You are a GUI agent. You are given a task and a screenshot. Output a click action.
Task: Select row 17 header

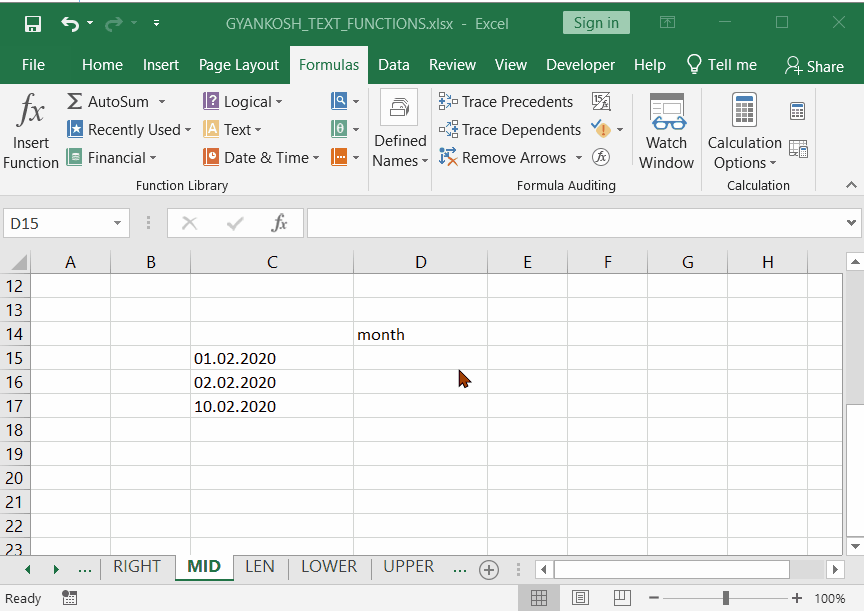pos(14,406)
